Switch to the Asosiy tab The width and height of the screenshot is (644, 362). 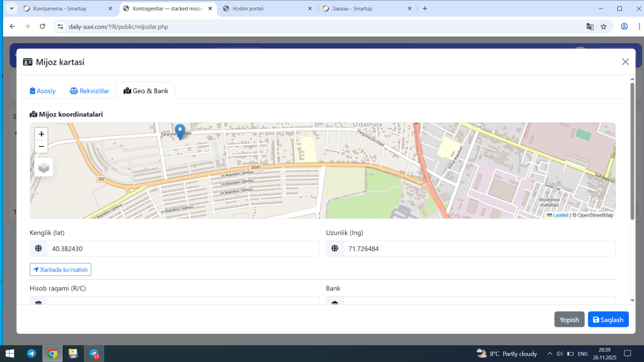click(x=43, y=91)
